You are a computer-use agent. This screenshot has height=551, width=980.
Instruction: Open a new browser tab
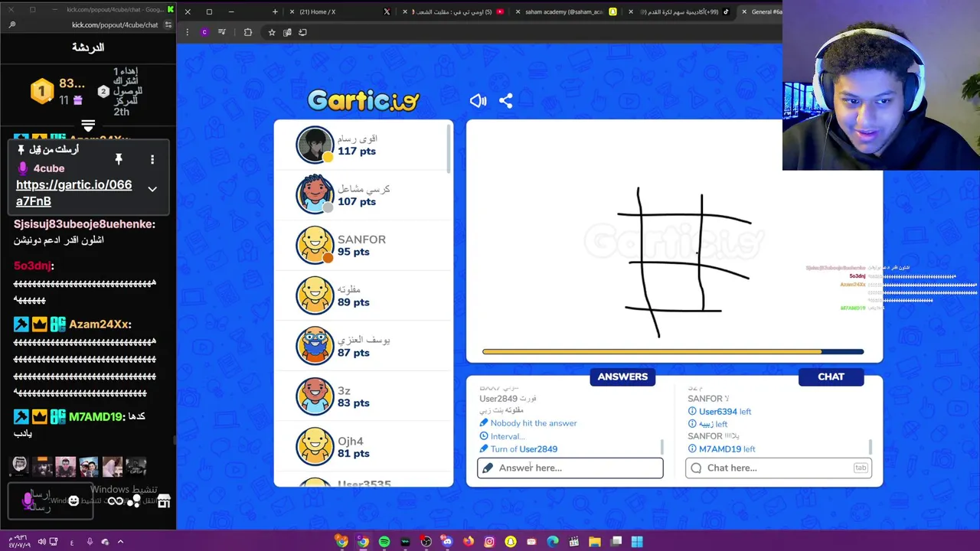(275, 11)
